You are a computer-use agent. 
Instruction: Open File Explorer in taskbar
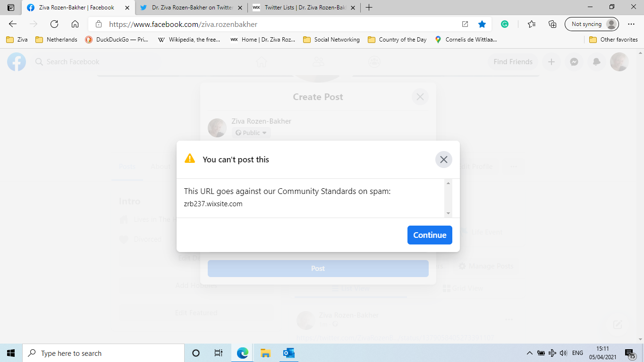tap(265, 353)
